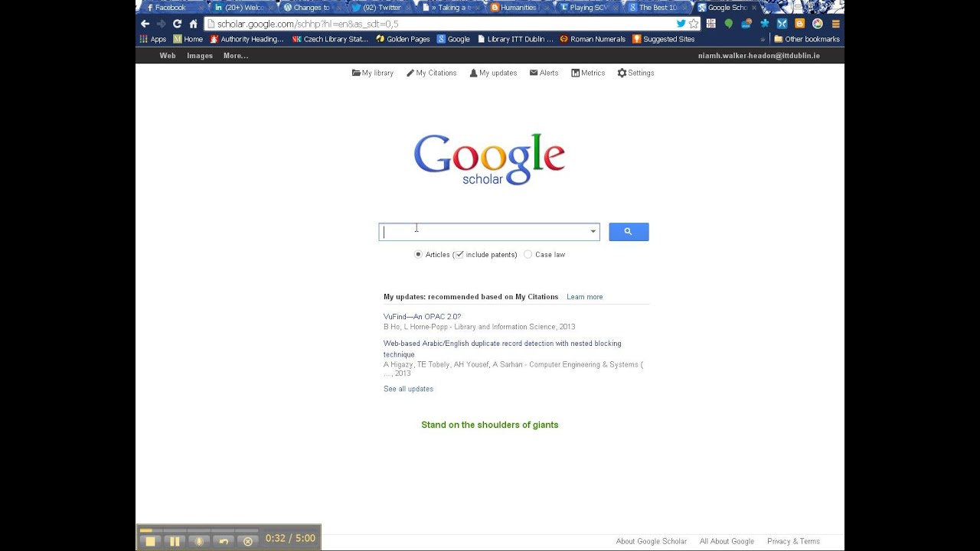Open the Czech Library Stat... bookmark

click(330, 39)
